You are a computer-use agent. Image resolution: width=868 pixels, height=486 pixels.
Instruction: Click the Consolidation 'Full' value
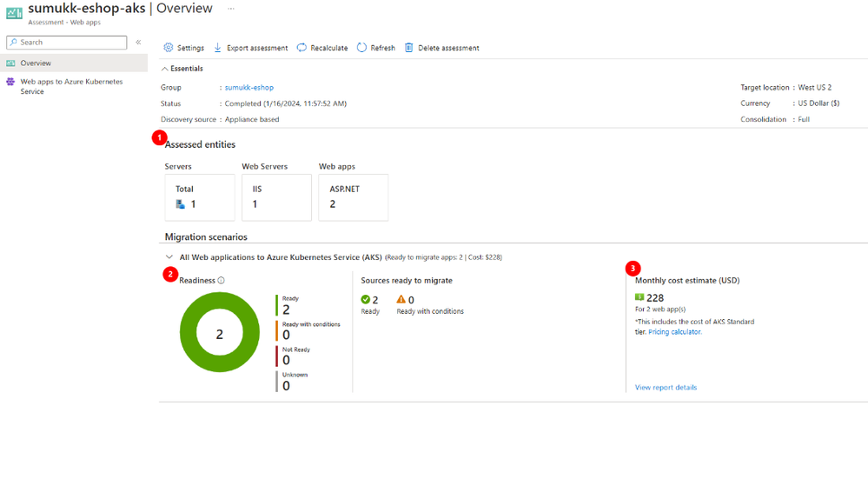coord(804,119)
